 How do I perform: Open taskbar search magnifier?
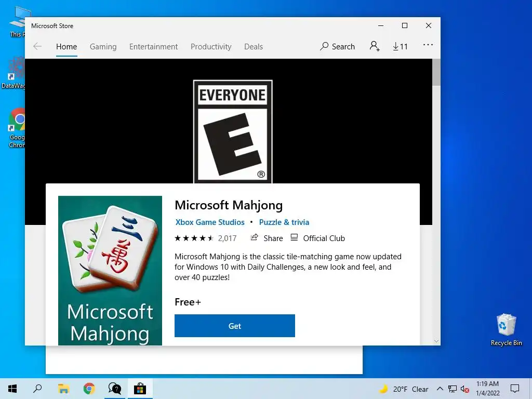tap(37, 389)
